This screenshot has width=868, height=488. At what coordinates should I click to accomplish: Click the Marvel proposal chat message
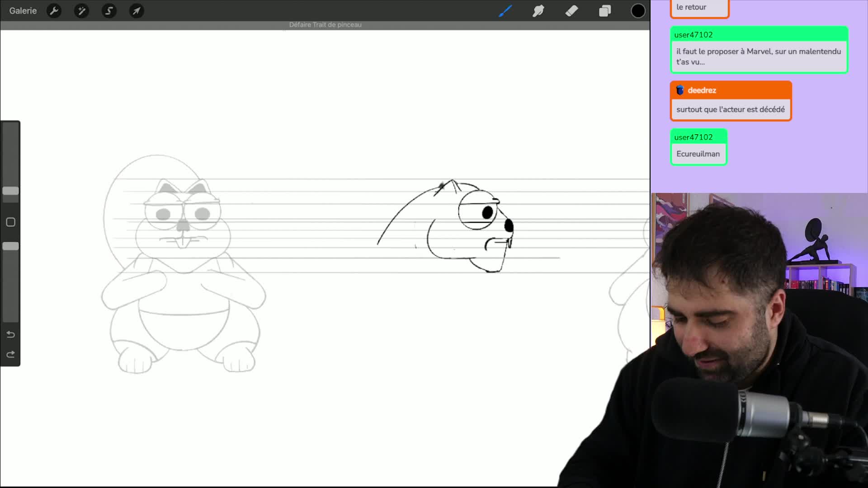click(759, 56)
